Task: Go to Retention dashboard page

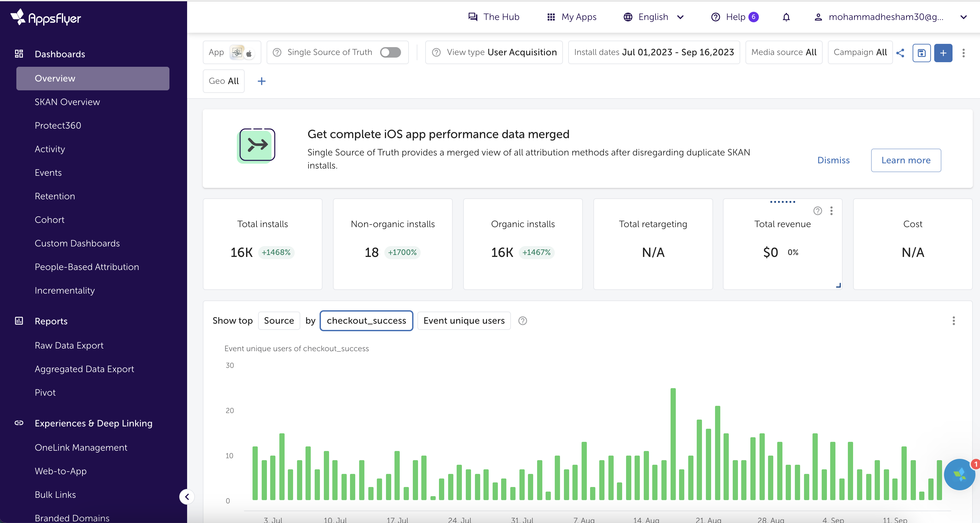Action: coord(55,196)
